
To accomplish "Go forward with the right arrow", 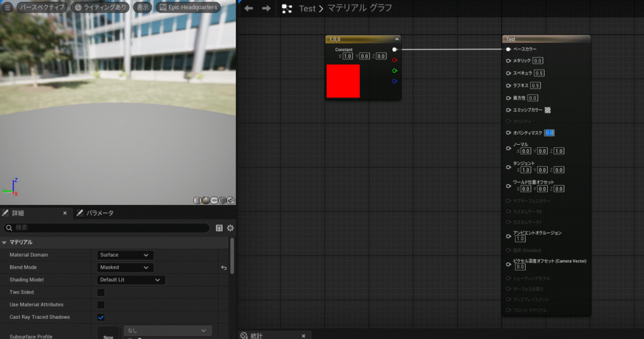I will pos(266,8).
